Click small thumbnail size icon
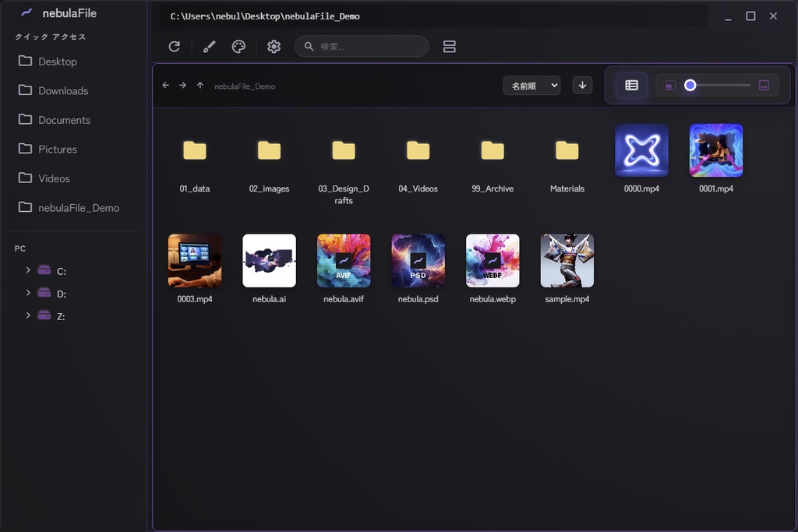This screenshot has width=798, height=532. [x=670, y=86]
